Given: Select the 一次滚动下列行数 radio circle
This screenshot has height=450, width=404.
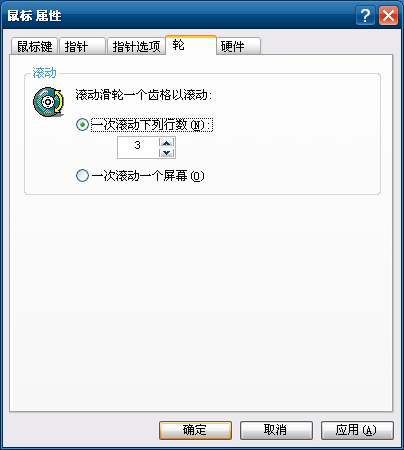Looking at the screenshot, I should point(82,125).
